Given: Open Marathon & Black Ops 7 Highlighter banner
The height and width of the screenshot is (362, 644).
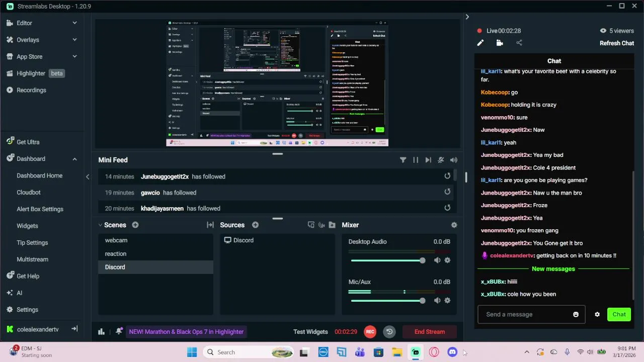Looking at the screenshot, I should (186, 332).
